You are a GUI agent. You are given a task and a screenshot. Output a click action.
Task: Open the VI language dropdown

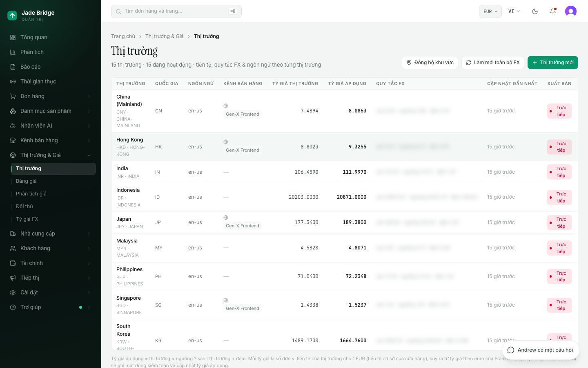coord(514,11)
